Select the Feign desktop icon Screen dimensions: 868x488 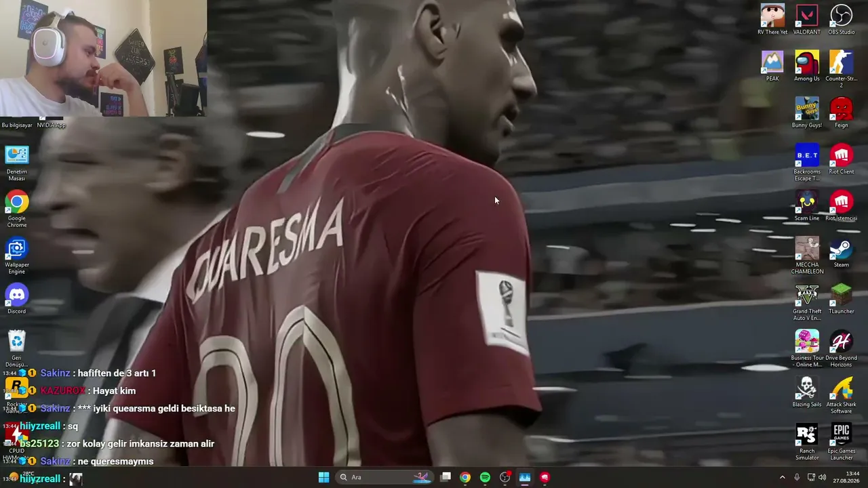click(842, 113)
